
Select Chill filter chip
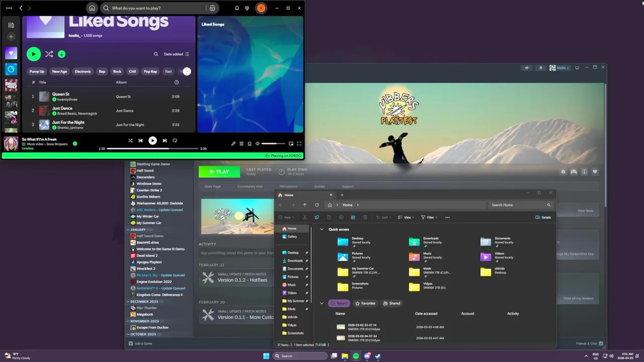pyautogui.click(x=132, y=71)
